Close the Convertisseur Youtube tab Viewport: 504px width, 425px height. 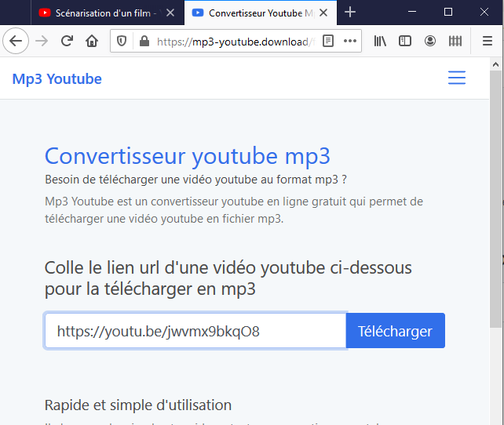(323, 13)
